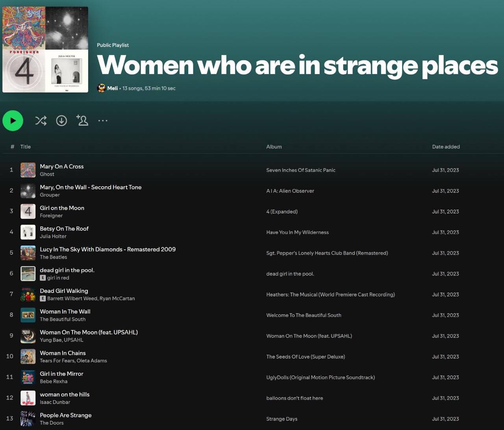Open Meli's profile avatar
The image size is (504, 430).
pyautogui.click(x=101, y=88)
